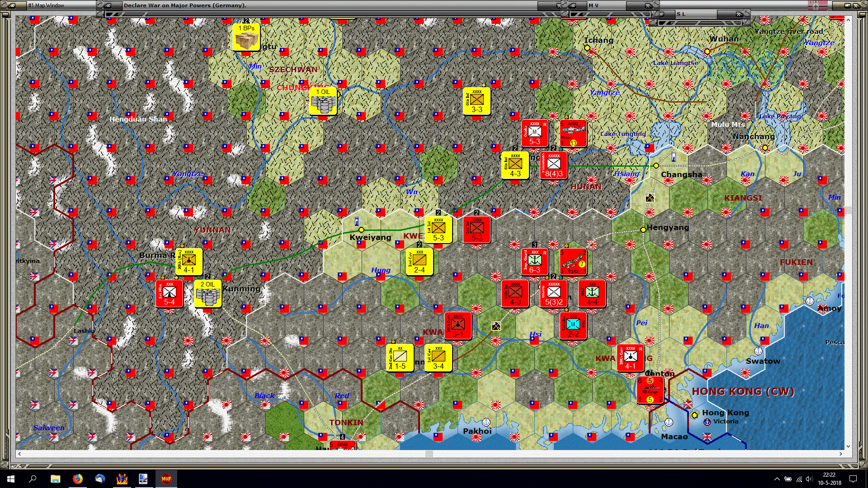The image size is (868, 488).
Task: Select the 1 BPs build point counter
Action: tap(246, 37)
